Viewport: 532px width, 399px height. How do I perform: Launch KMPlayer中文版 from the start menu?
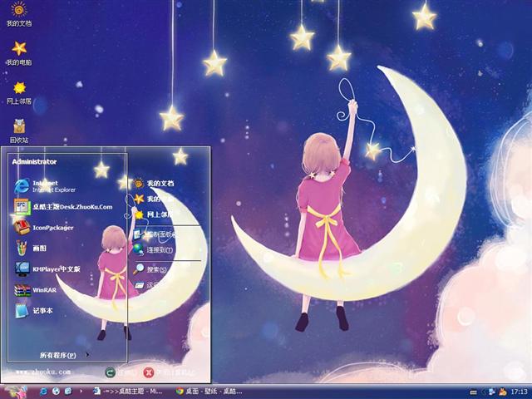[47, 269]
